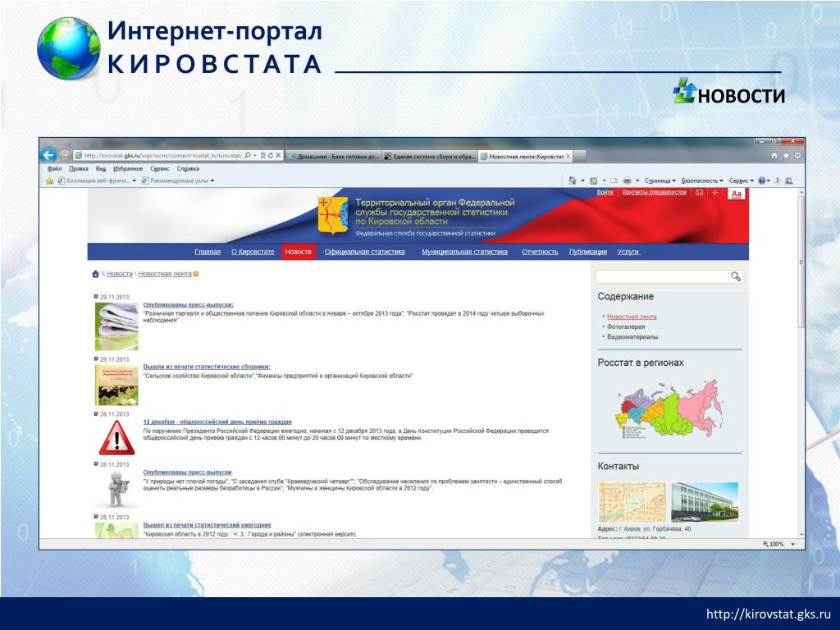
Task: Click the Read mail icon in command bar
Action: pyautogui.click(x=614, y=181)
